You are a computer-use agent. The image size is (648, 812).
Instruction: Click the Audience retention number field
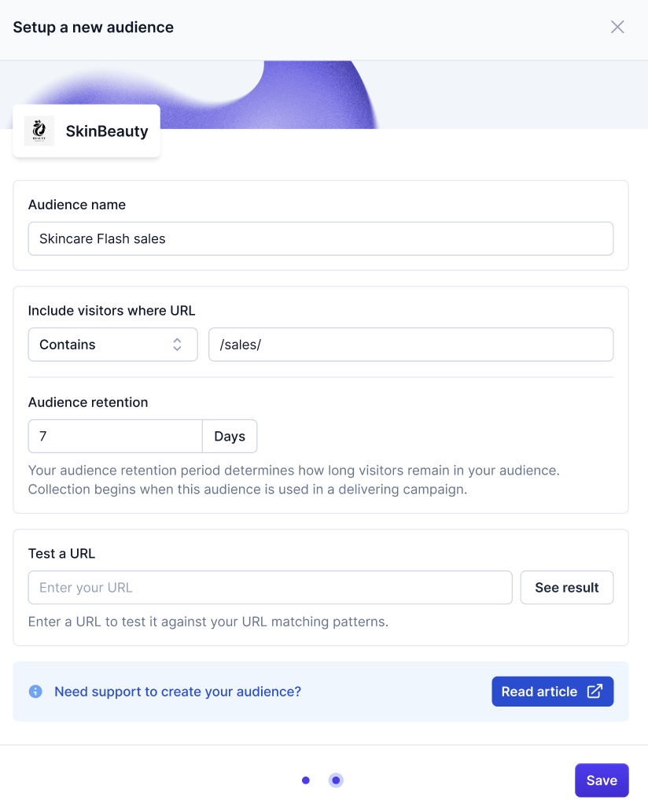[x=115, y=437]
